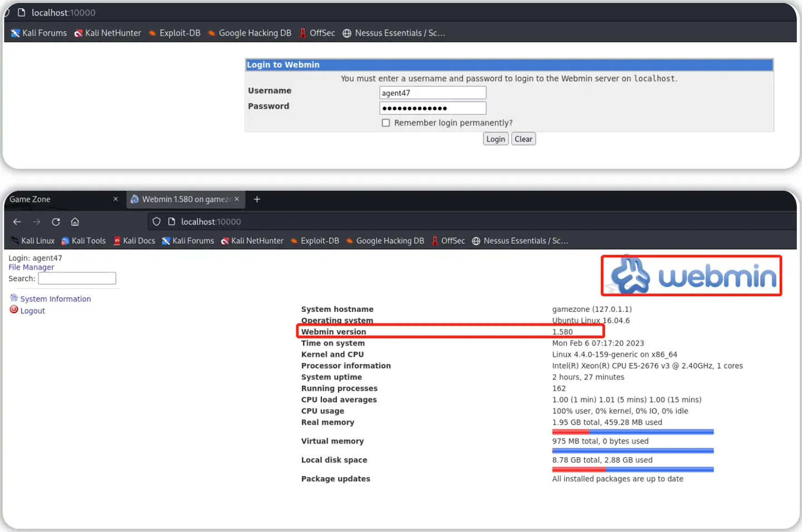Select hostname value 'gamezone (127.0.1.1)'
This screenshot has width=802, height=532.
tap(592, 309)
